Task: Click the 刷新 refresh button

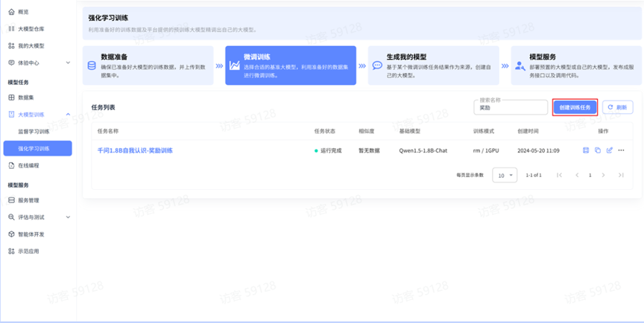Action: (x=618, y=107)
